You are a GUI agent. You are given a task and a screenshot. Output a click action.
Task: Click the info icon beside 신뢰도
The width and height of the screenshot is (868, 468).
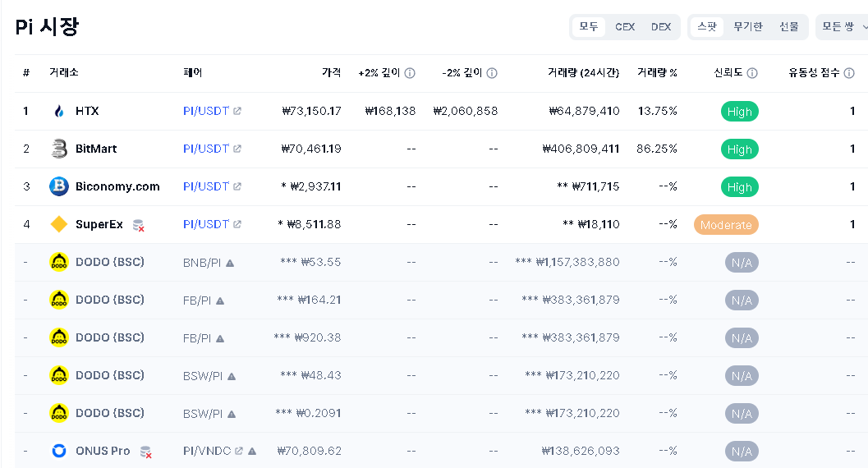coord(751,73)
